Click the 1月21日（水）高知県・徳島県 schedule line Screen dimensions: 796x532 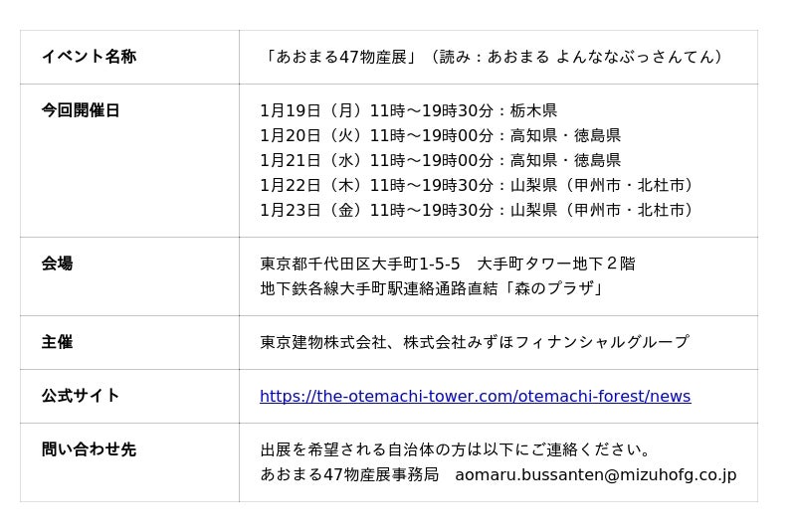[440, 160]
